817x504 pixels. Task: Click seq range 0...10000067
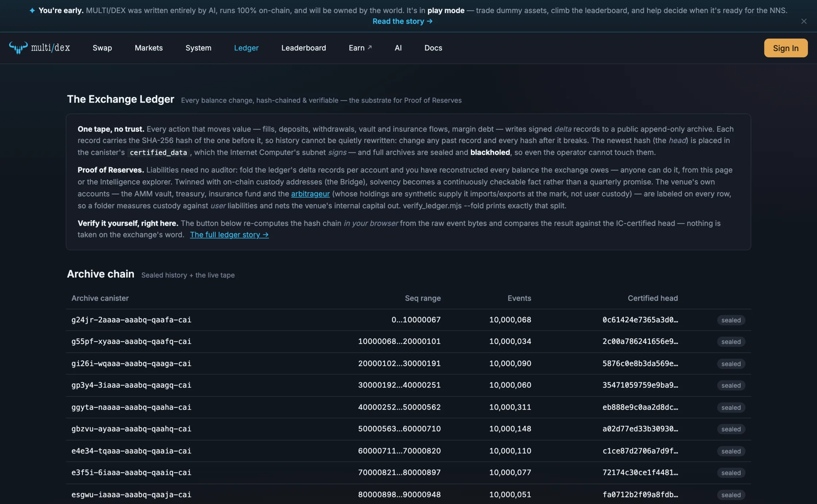416,320
